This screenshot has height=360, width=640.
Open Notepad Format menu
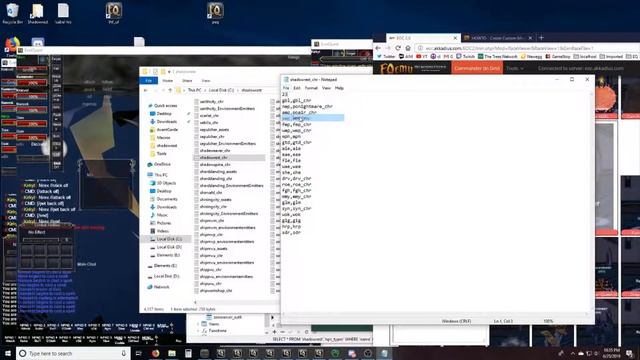point(311,88)
